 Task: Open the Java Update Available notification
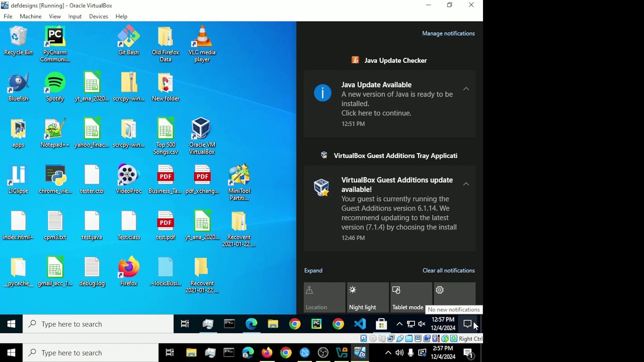point(389,104)
